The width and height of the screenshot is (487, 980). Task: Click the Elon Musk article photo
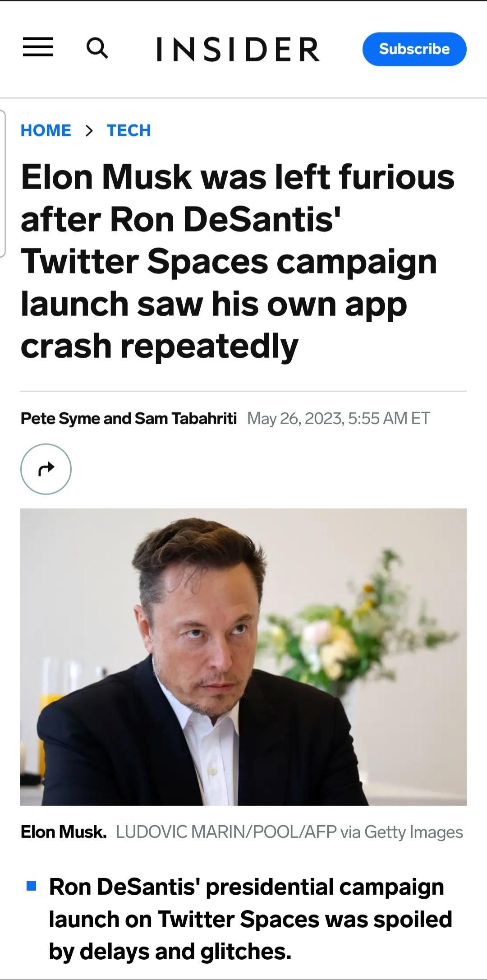coord(243,656)
